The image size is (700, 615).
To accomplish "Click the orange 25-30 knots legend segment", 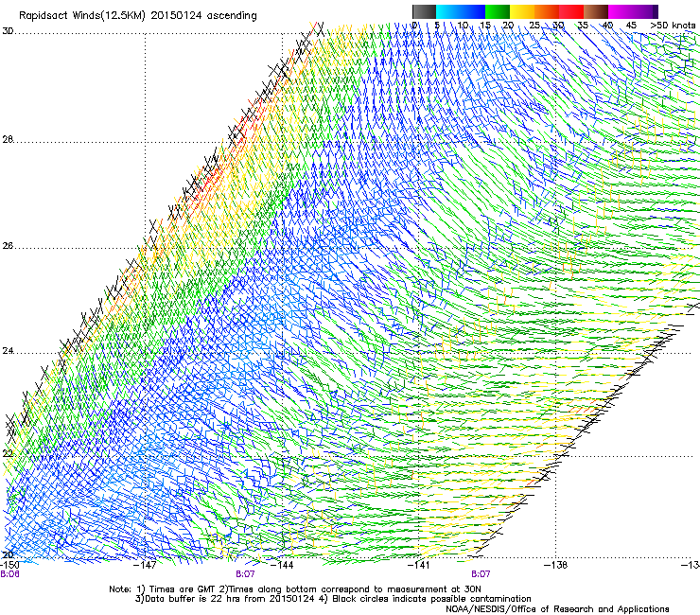I will 547,11.
